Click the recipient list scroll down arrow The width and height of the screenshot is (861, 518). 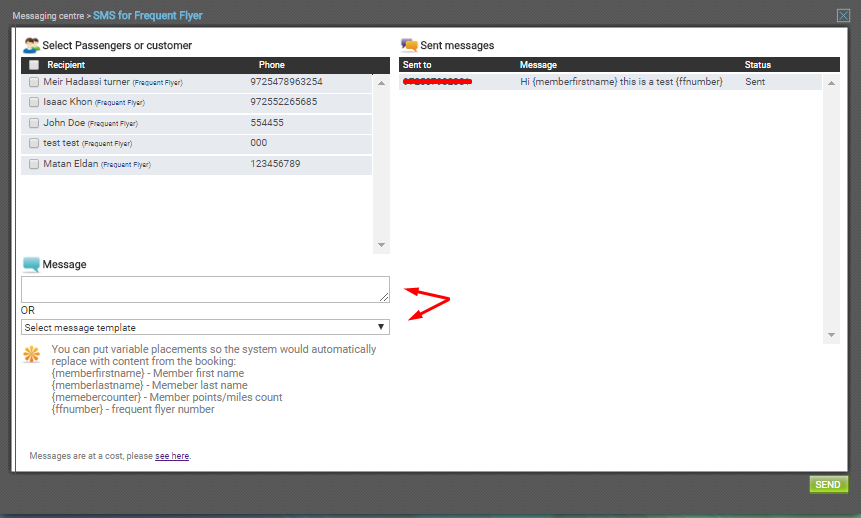pyautogui.click(x=381, y=245)
